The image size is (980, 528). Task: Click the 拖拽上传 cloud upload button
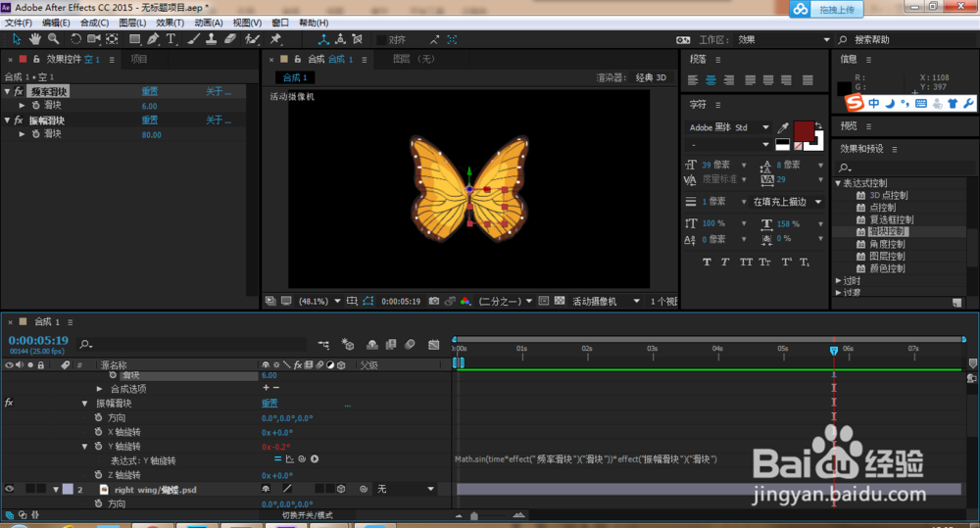tap(826, 10)
